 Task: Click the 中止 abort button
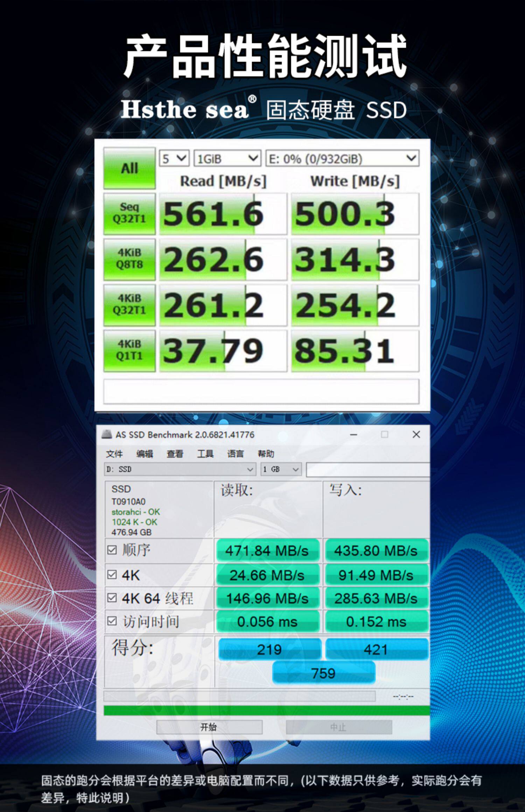point(339,727)
